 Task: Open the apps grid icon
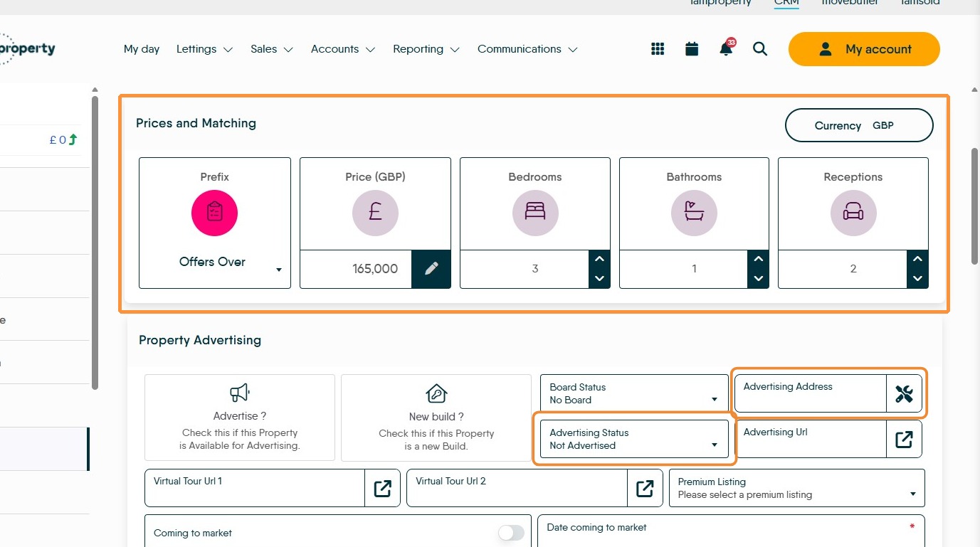pyautogui.click(x=658, y=49)
